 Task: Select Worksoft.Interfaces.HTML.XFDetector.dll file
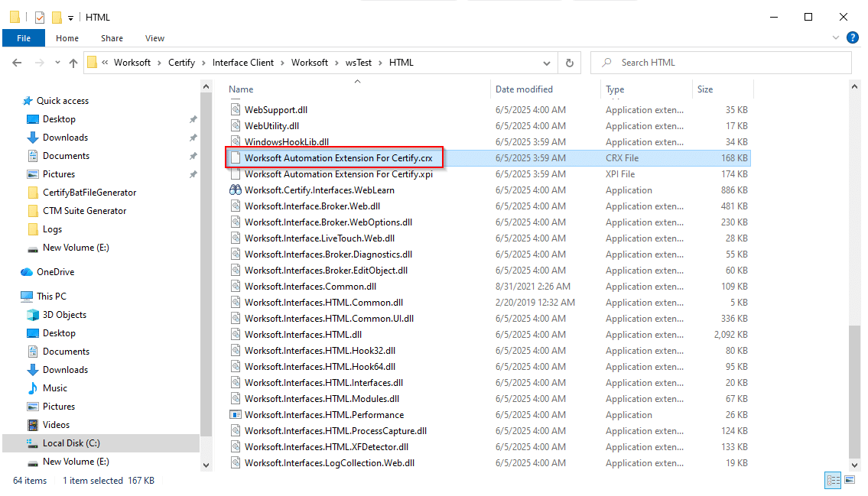(x=326, y=446)
